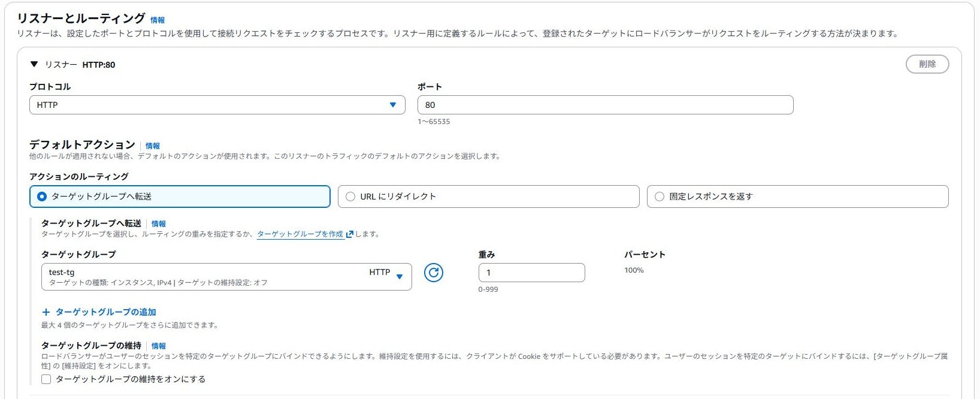The width and height of the screenshot is (980, 399).
Task: Select ターゲットグループへ転送 radio option
Action: (180, 197)
